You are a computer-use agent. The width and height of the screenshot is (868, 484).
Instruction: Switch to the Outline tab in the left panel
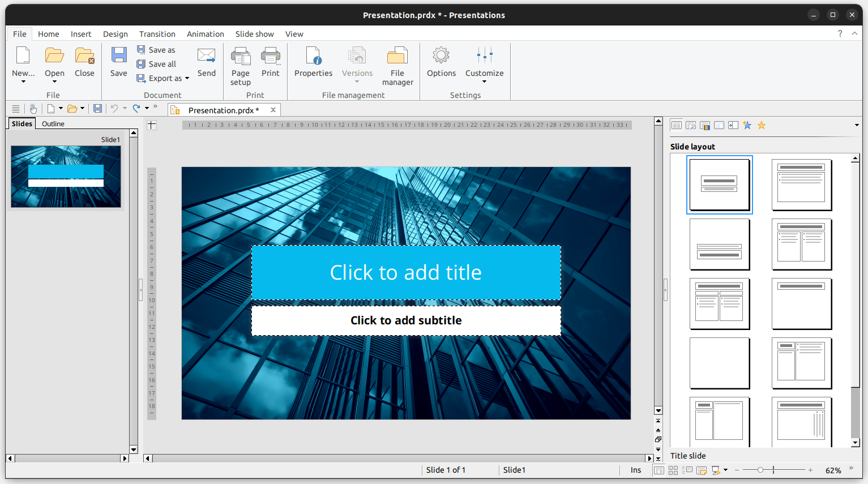coord(52,123)
